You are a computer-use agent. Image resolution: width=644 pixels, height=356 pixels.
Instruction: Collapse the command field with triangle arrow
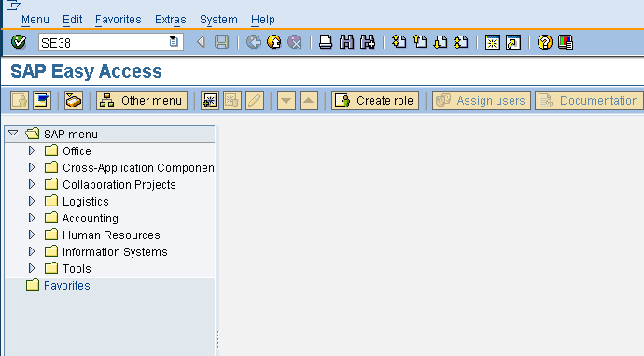click(x=201, y=42)
